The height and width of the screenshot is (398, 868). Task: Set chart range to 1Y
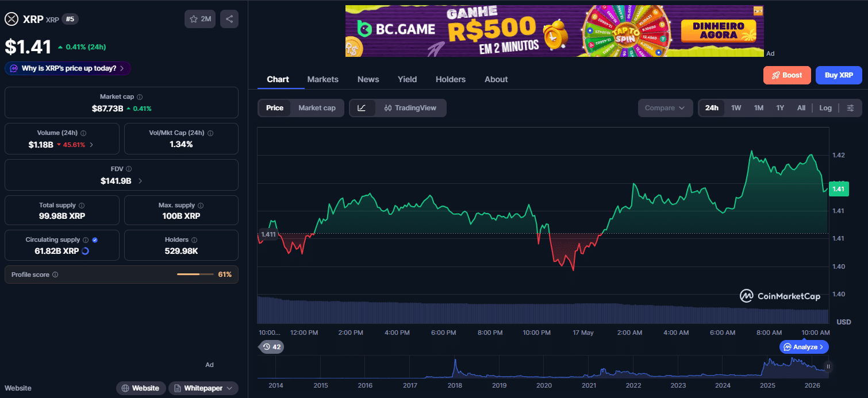tap(780, 108)
